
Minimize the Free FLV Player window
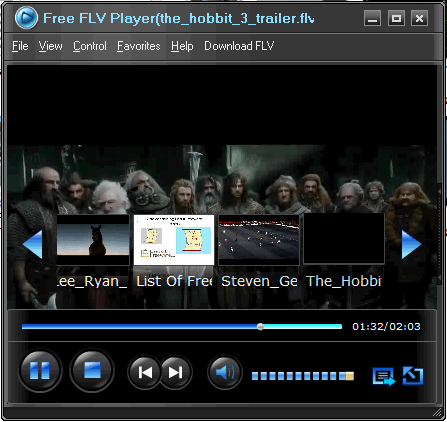[x=372, y=18]
